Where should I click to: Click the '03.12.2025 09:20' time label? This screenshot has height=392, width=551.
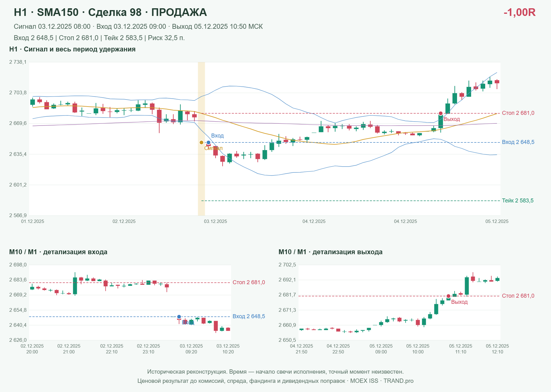(191, 349)
